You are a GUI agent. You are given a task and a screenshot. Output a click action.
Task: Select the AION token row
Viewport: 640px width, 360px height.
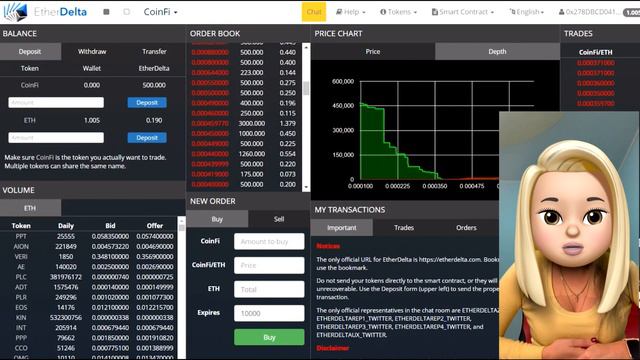point(89,247)
